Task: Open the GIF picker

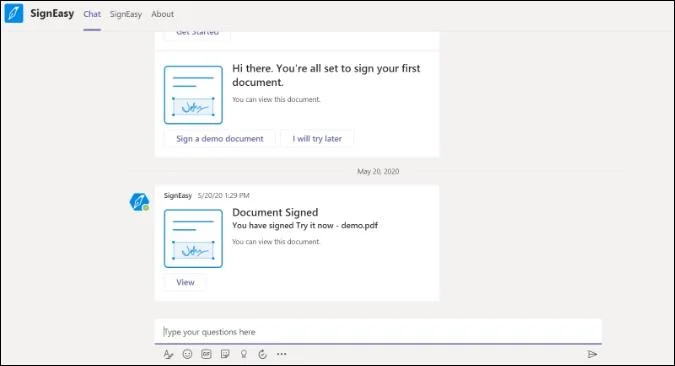Action: (206, 354)
